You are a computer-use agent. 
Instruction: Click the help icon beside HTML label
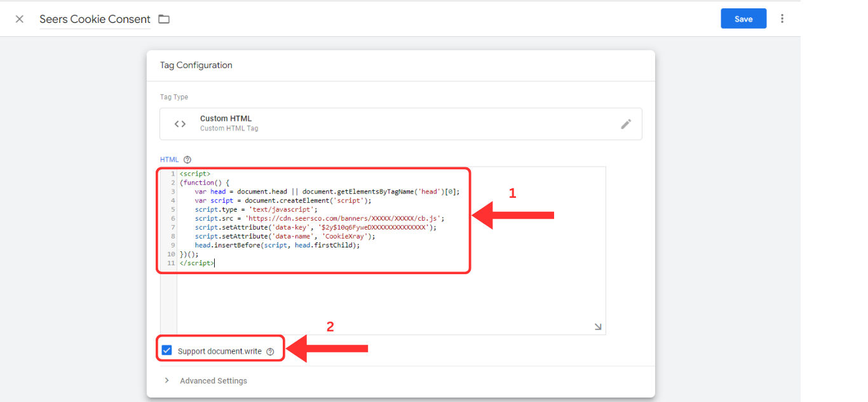(187, 160)
